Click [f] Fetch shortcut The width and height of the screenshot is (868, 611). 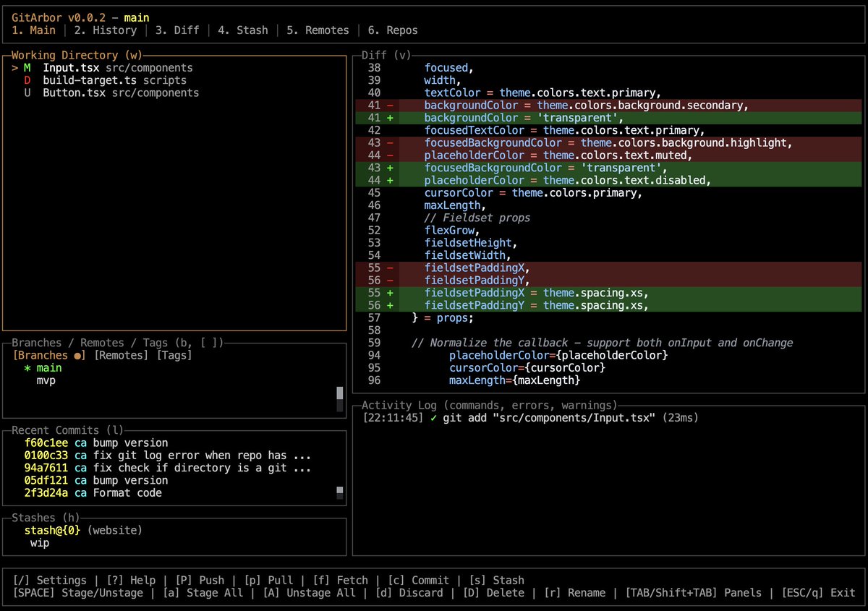click(x=339, y=580)
